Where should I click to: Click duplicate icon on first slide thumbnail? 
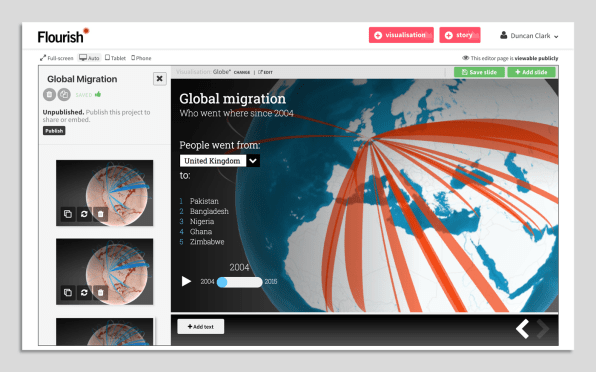point(68,214)
